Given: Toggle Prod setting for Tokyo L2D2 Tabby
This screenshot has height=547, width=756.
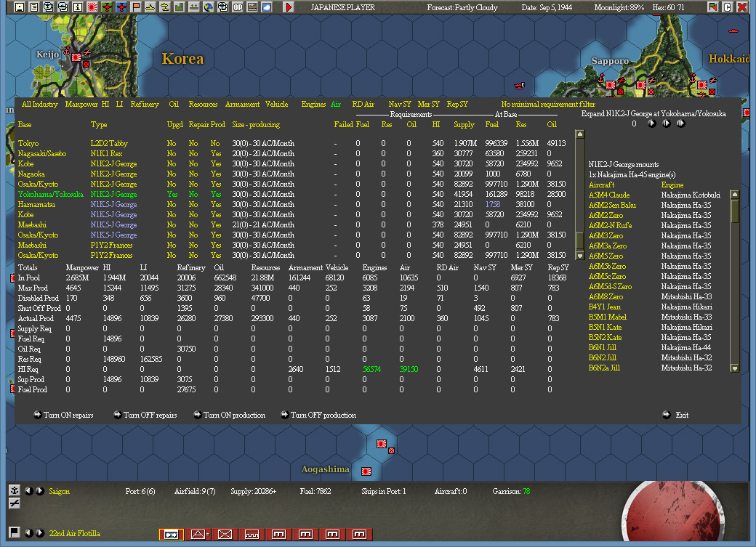Looking at the screenshot, I should click(x=215, y=143).
